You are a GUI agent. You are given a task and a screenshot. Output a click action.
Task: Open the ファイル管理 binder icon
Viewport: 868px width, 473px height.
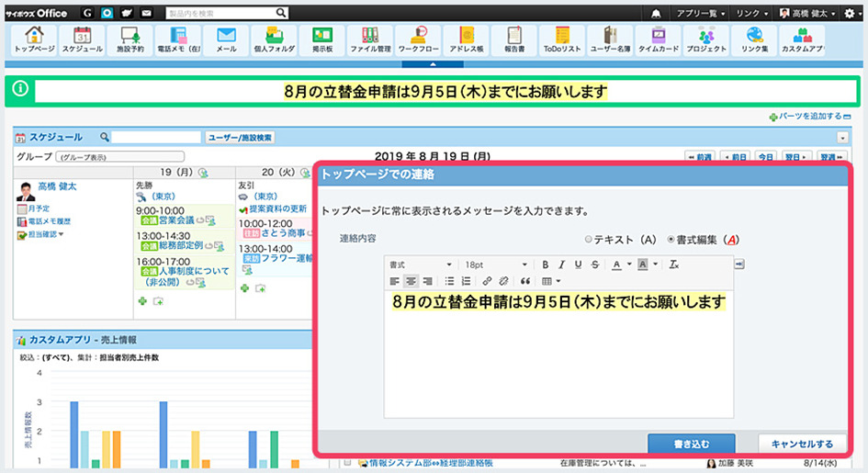click(370, 39)
